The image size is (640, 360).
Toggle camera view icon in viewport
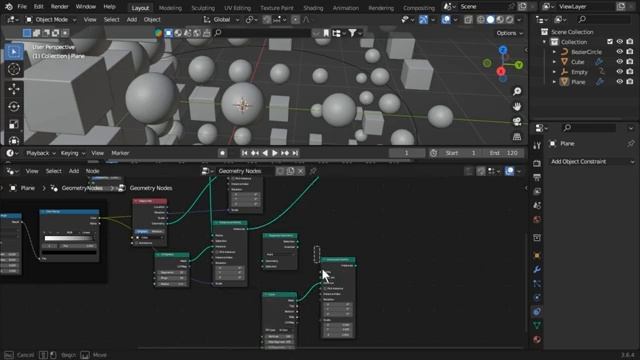coord(517,122)
